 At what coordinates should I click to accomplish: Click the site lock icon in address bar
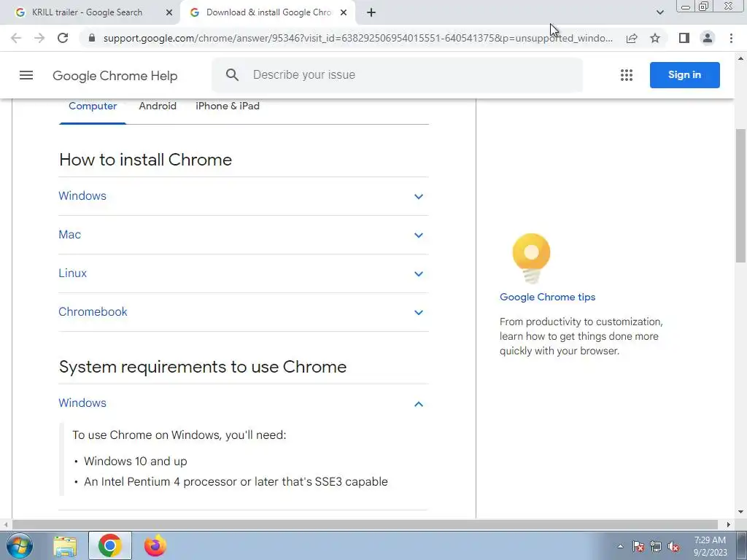click(x=92, y=38)
